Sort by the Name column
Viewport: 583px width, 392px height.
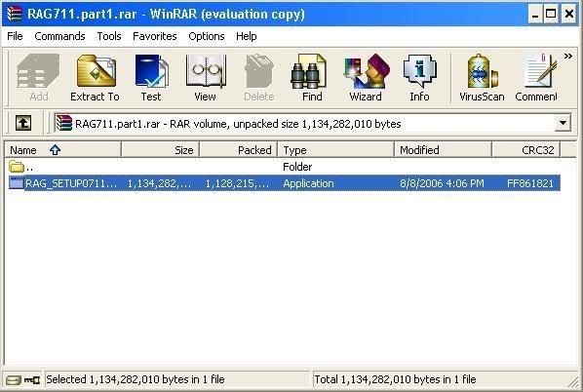point(63,150)
